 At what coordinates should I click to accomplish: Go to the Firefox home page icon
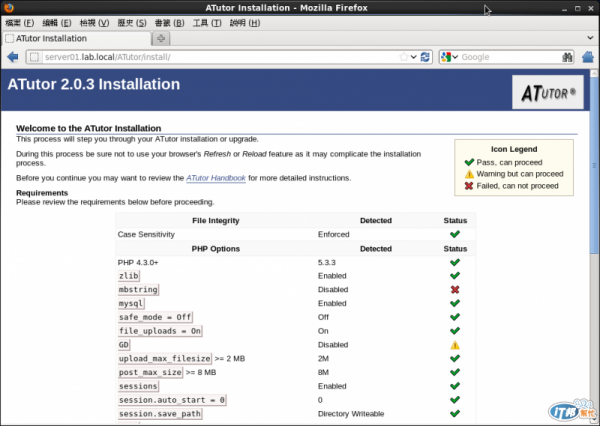(x=588, y=57)
